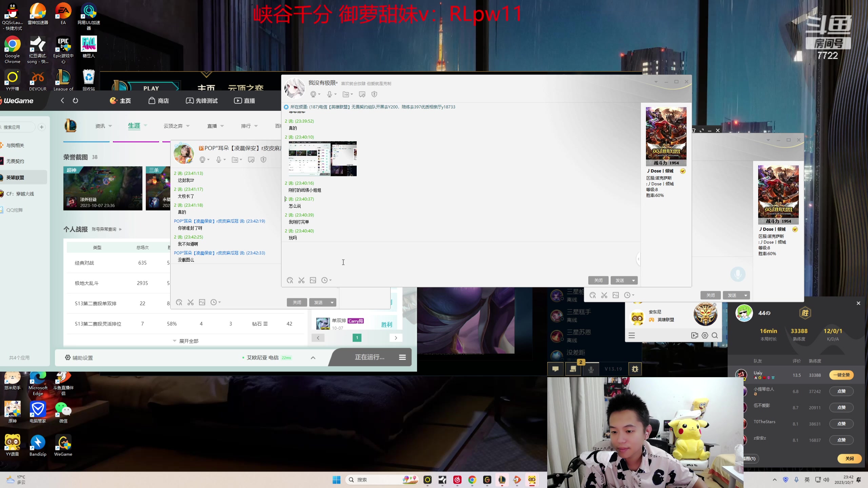Show hidden system tray icons
The image size is (868, 488).
point(774,480)
